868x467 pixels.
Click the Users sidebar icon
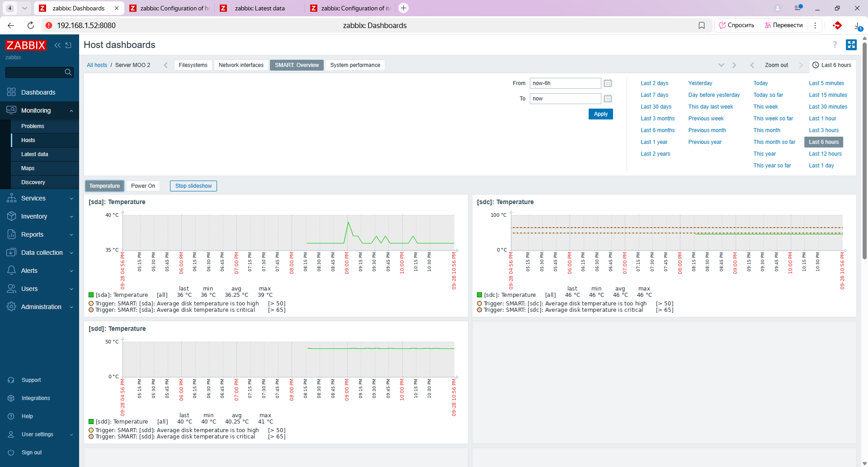pyautogui.click(x=12, y=289)
